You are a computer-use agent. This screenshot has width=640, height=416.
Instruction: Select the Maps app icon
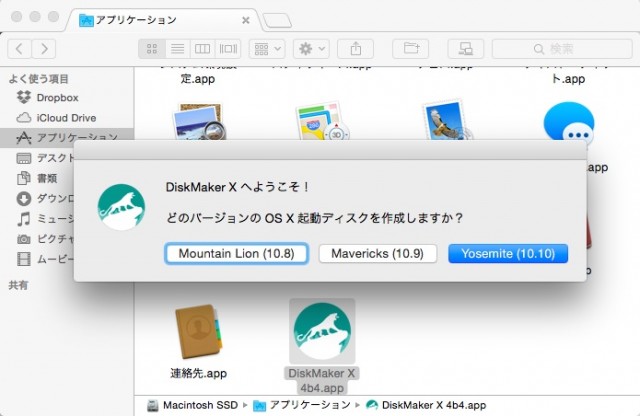(322, 122)
